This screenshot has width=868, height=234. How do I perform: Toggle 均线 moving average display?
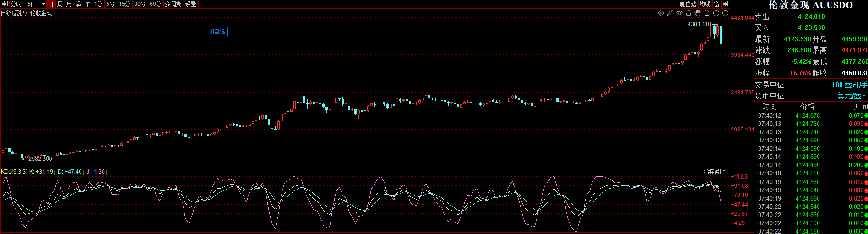pos(705,4)
